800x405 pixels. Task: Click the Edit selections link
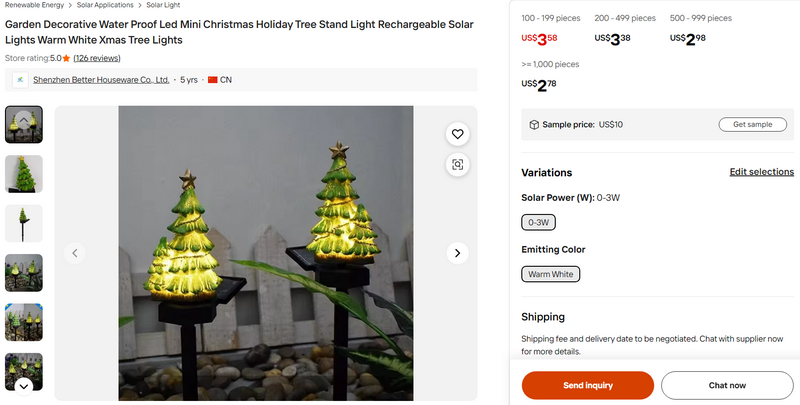761,172
